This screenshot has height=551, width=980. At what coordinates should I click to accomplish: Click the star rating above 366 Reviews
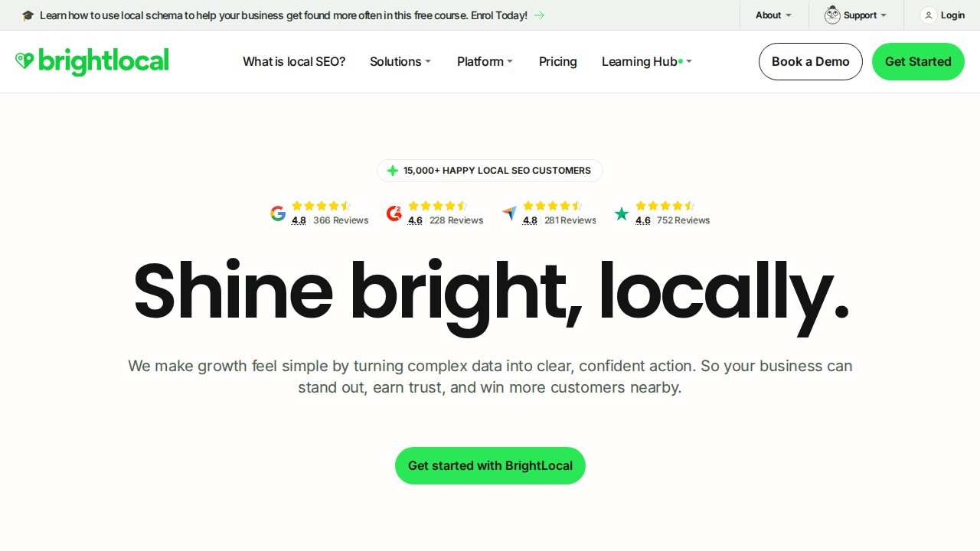322,206
